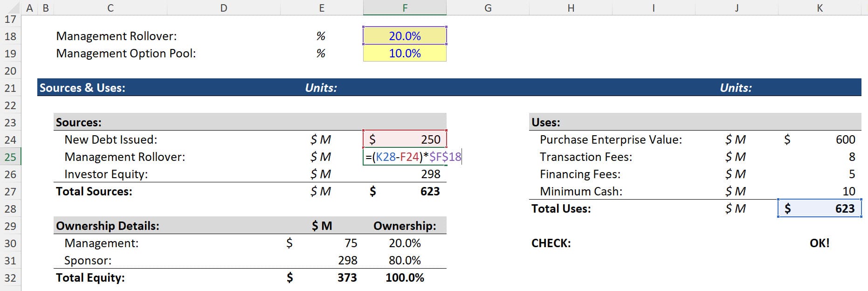Click the 20.0% Management Rollover input cell

(405, 36)
